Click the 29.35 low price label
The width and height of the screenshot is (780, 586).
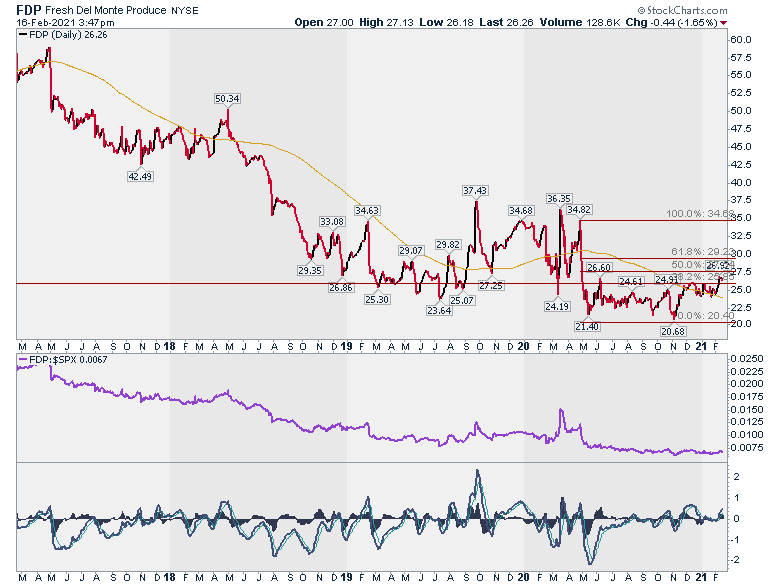(x=310, y=270)
